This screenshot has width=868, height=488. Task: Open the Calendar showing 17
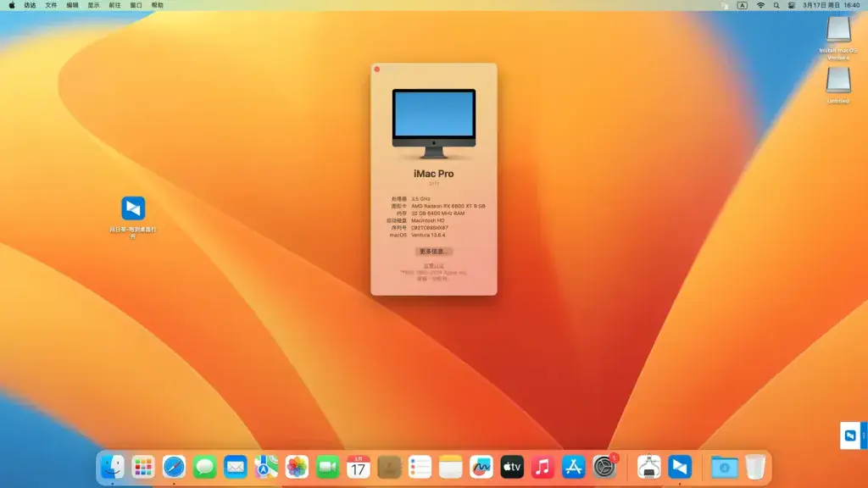point(359,468)
